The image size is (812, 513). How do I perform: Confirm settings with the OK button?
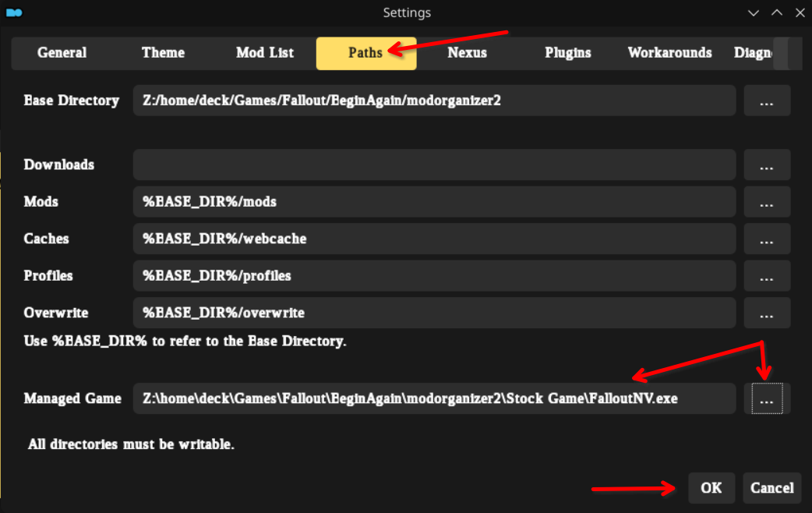pos(711,488)
